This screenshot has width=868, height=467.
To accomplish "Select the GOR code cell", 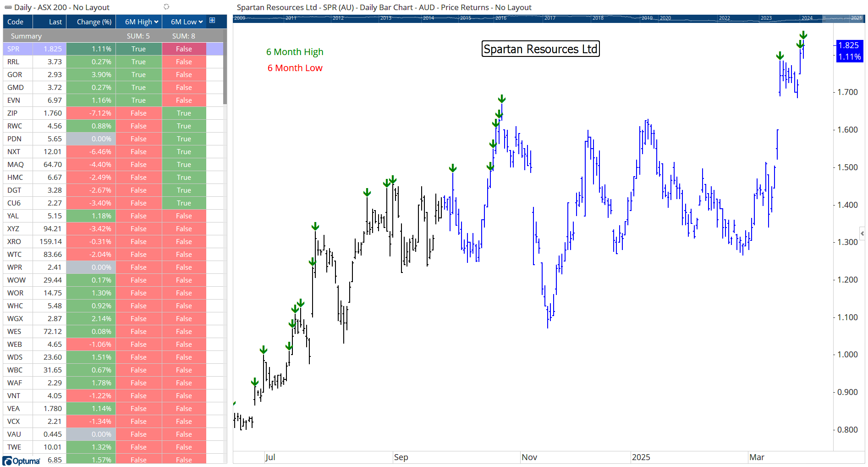I will pyautogui.click(x=18, y=75).
